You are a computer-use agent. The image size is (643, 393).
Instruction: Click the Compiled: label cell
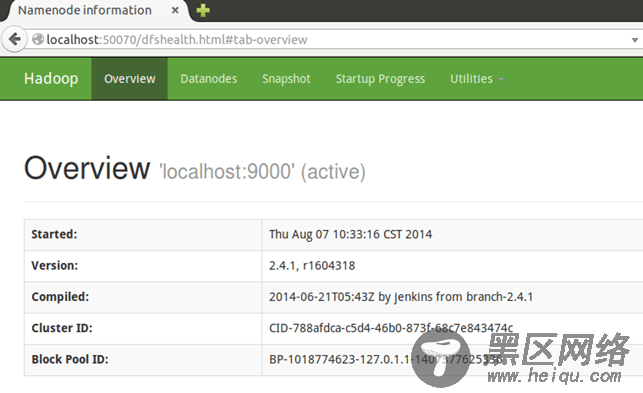143,297
